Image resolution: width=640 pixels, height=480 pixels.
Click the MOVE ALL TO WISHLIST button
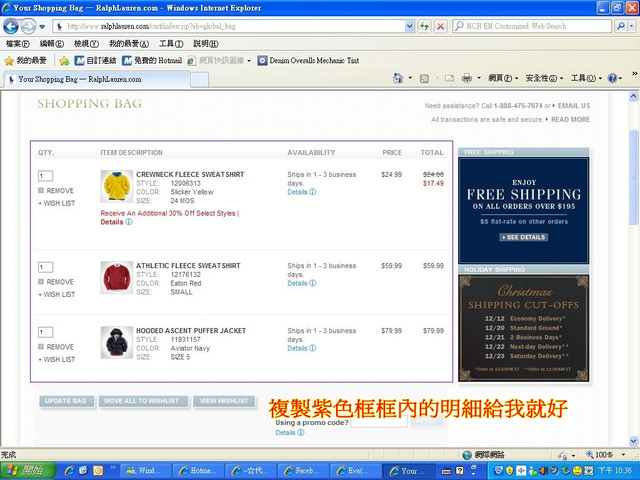pyautogui.click(x=143, y=401)
